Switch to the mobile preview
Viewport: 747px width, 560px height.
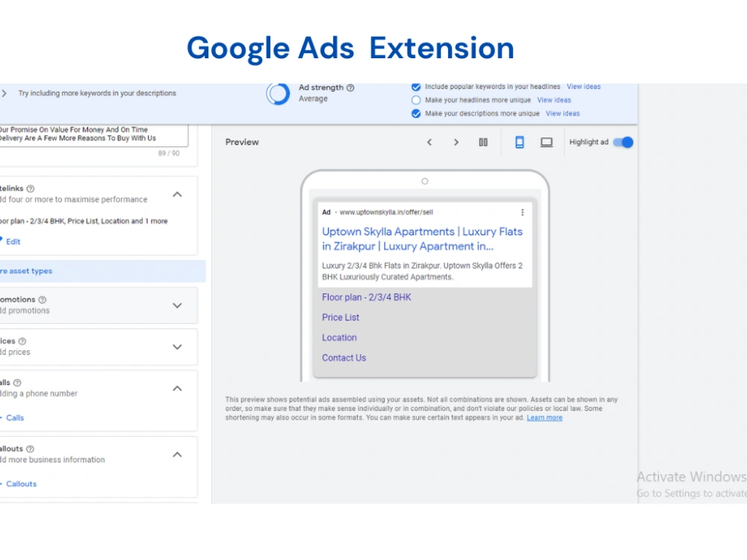click(520, 142)
